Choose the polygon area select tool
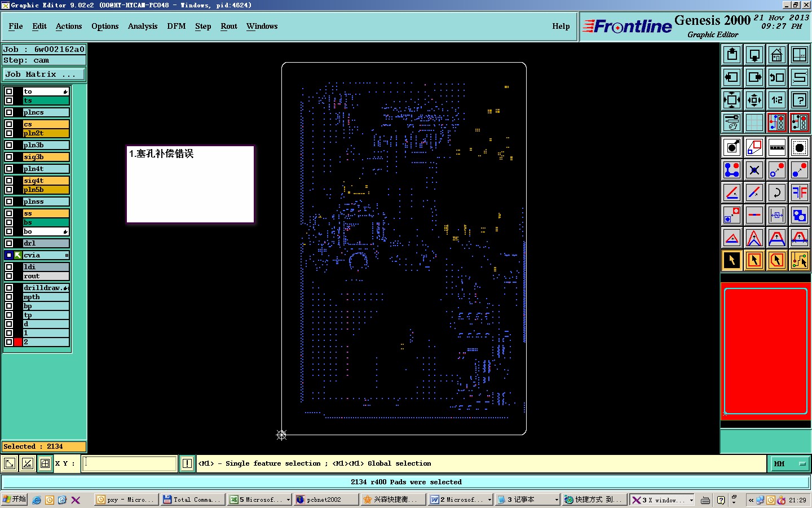Viewport: 812px width, 508px height. pos(777,260)
